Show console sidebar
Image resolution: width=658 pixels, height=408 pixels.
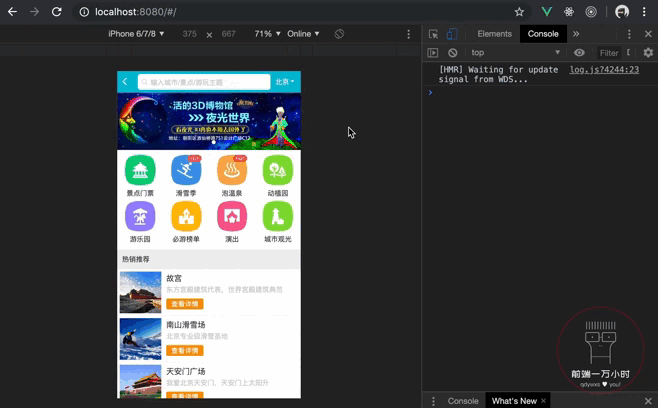(x=433, y=52)
